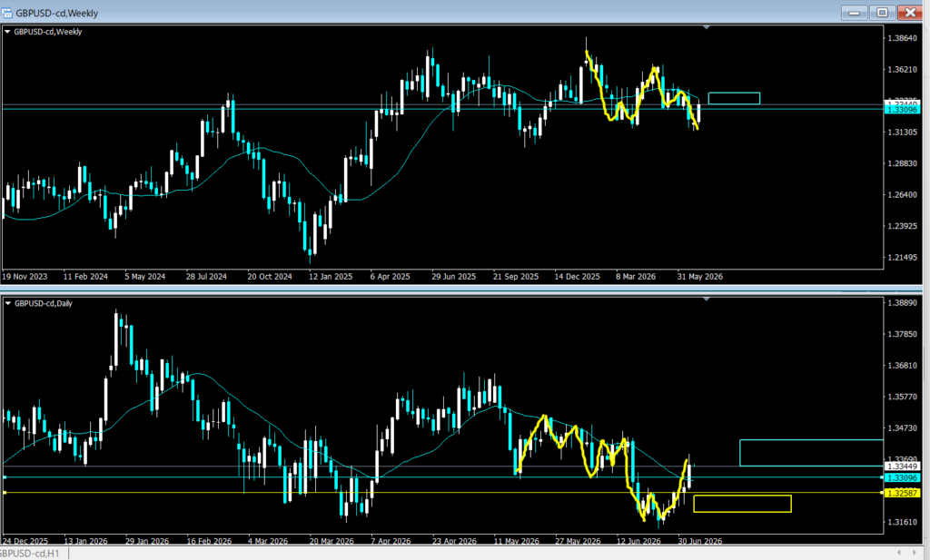
Task: Click the 13 Jan 2026 date label
Action: coord(85,541)
